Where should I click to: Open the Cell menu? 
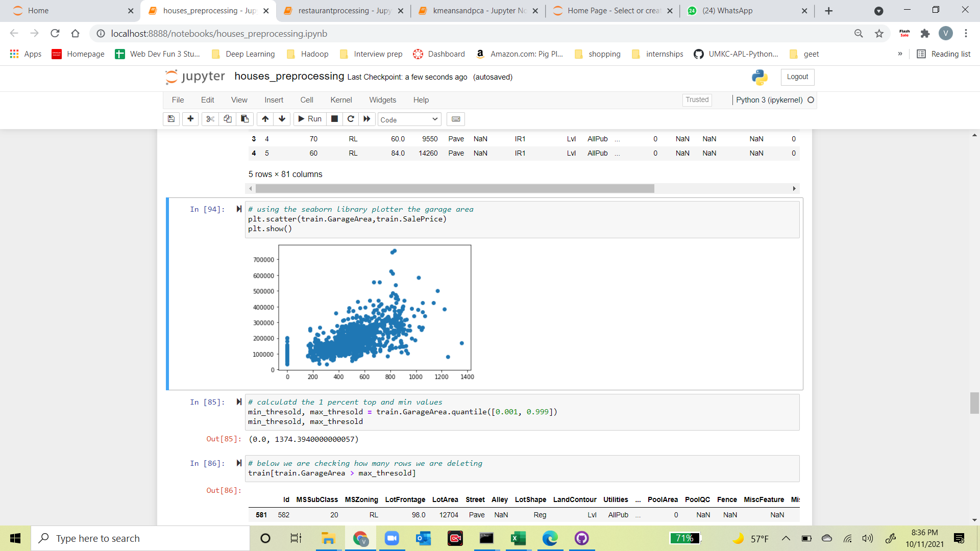pyautogui.click(x=306, y=100)
